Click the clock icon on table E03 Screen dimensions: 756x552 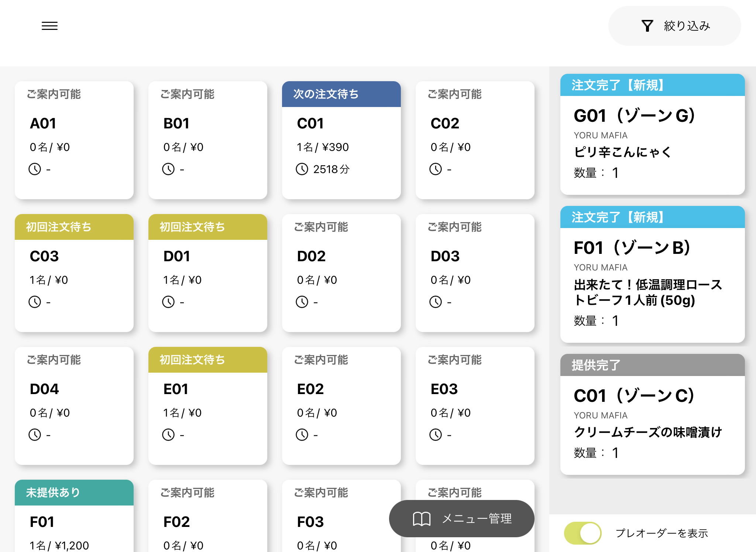(x=436, y=435)
